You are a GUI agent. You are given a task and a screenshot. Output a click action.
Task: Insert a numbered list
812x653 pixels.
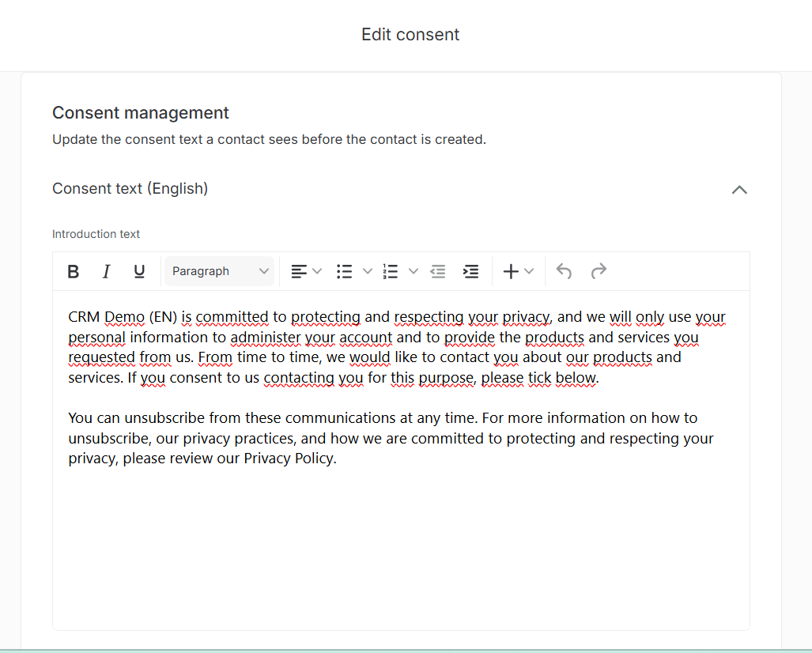point(391,271)
